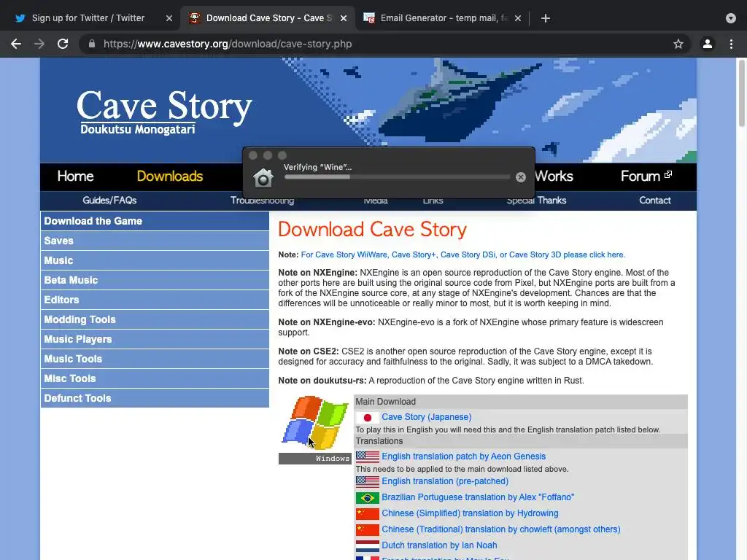Open the Contact page

click(654, 201)
